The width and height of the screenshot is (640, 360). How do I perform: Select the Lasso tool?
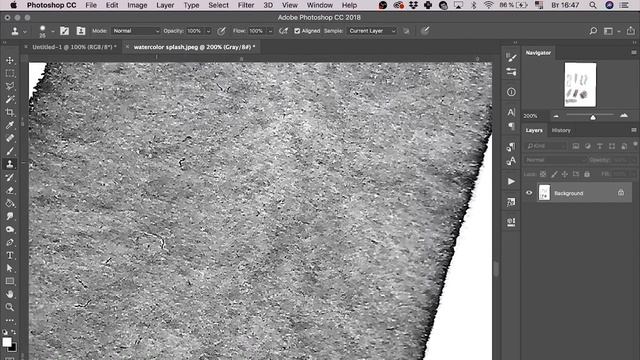(10, 86)
